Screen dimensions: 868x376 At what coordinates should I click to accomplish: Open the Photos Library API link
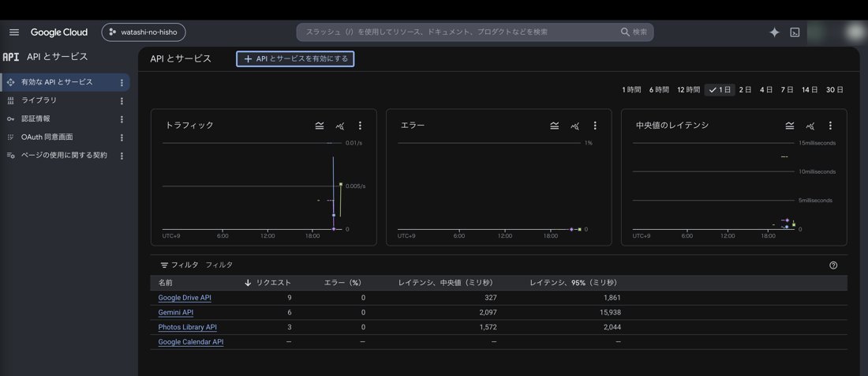(x=187, y=327)
